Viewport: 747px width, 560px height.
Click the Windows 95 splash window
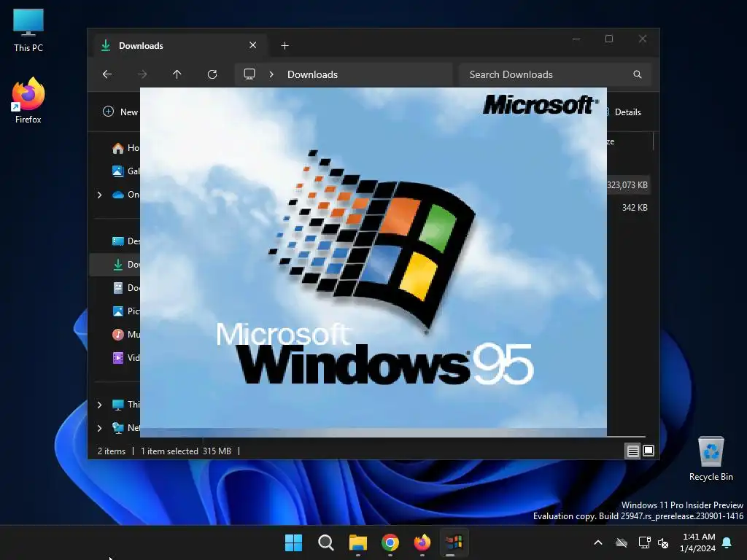[x=373, y=262]
